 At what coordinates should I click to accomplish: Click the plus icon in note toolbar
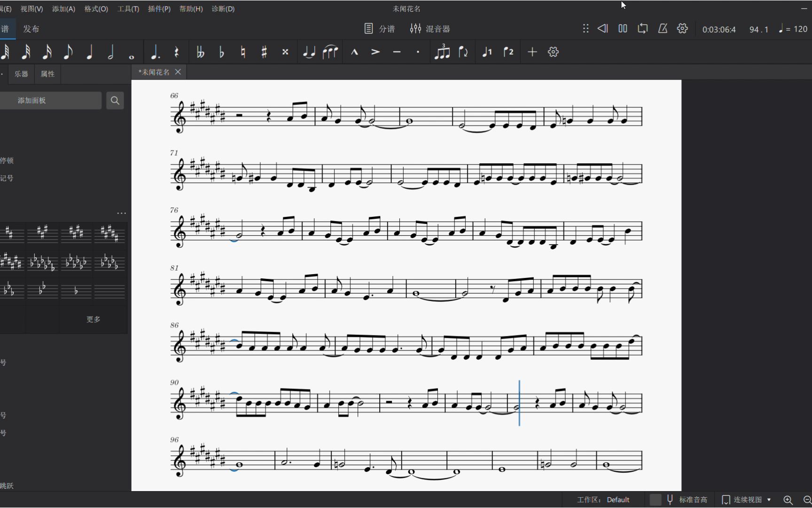[532, 52]
